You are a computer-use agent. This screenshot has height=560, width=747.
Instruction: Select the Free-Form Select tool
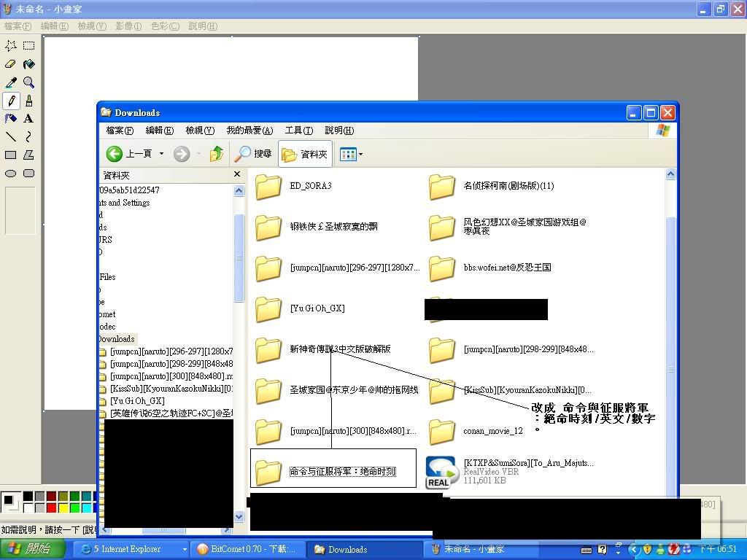(11, 46)
